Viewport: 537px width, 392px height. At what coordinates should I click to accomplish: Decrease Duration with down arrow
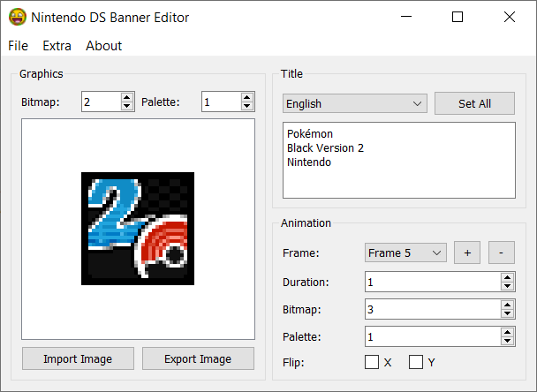point(507,286)
